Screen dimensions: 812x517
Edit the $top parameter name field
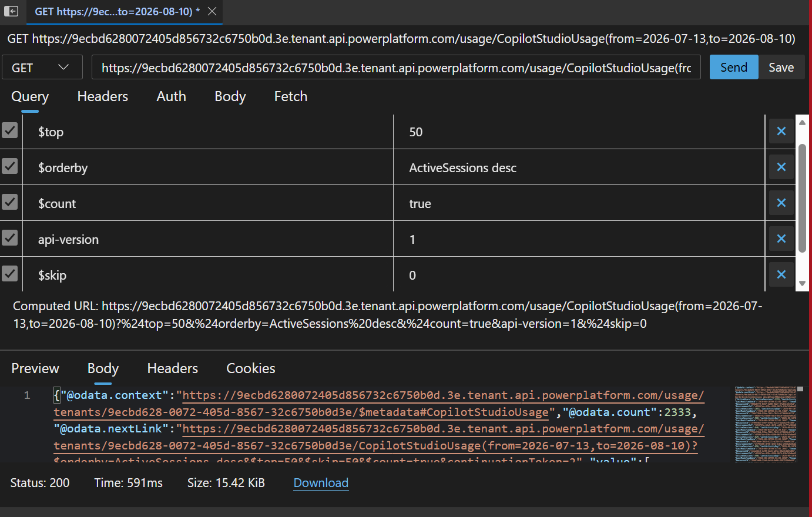[x=208, y=132]
